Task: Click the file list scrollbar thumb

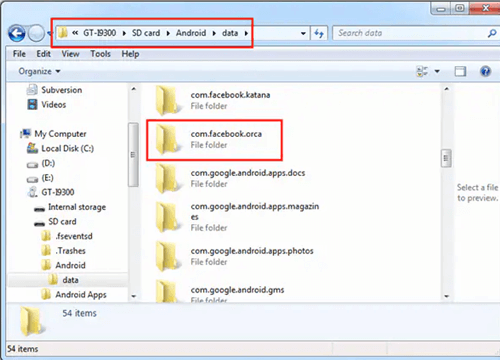Action: [x=446, y=158]
